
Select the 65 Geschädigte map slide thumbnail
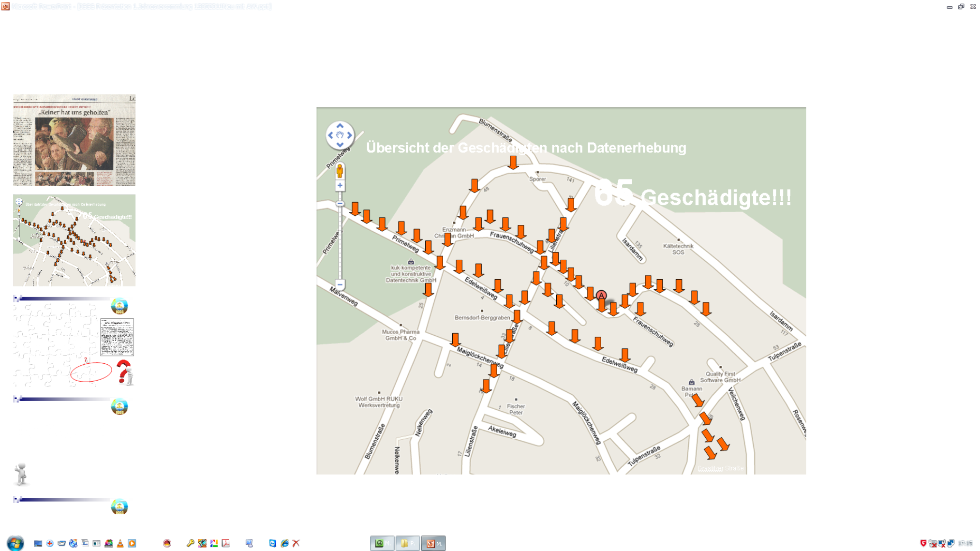click(74, 240)
